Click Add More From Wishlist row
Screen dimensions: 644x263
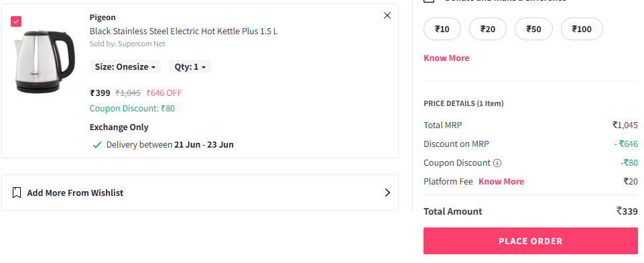click(x=200, y=193)
